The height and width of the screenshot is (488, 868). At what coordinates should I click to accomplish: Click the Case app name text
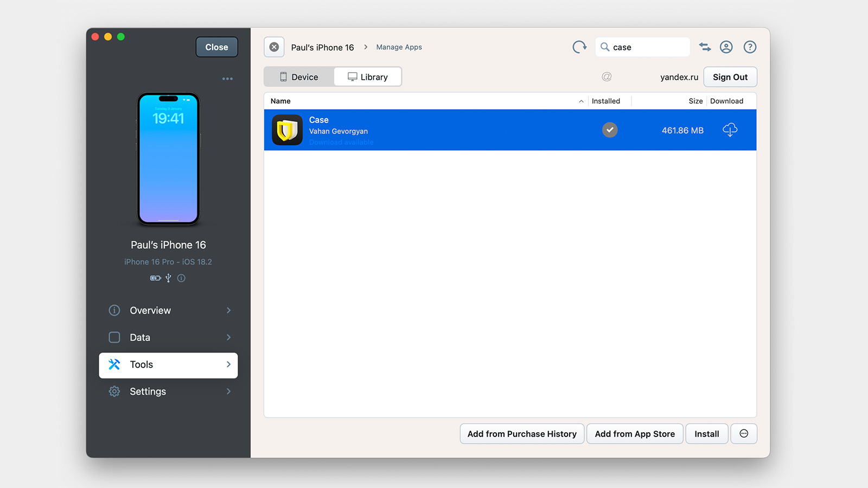(x=319, y=120)
